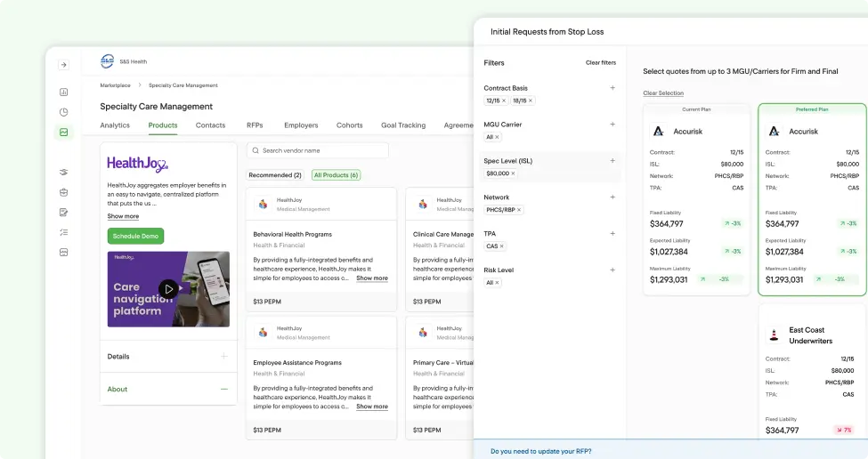Select the highlighted green marketplace sidebar icon
Viewport: 868px width, 459px height.
[x=63, y=133]
